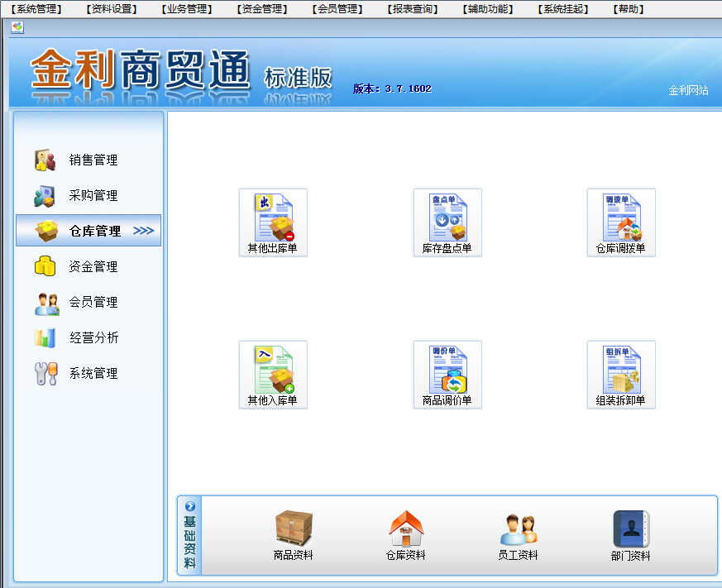Open 员工资料 people icon
This screenshot has height=588, width=722.
(x=518, y=536)
